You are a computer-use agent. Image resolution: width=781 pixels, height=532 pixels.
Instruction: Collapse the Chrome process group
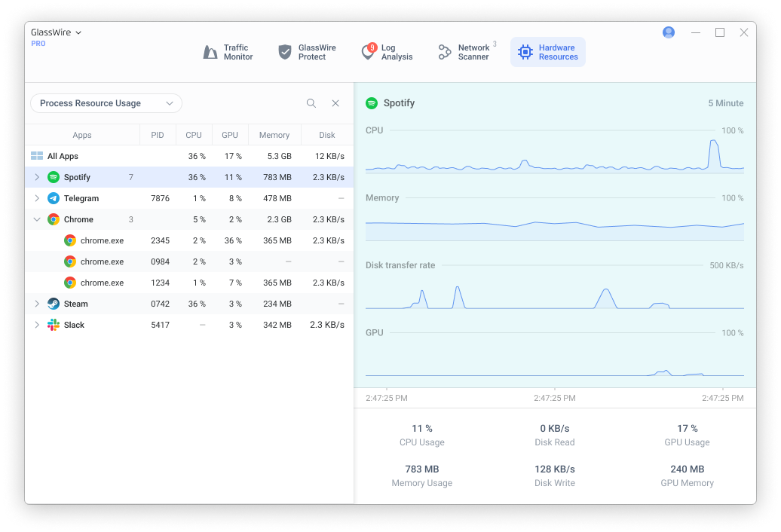pyautogui.click(x=37, y=219)
